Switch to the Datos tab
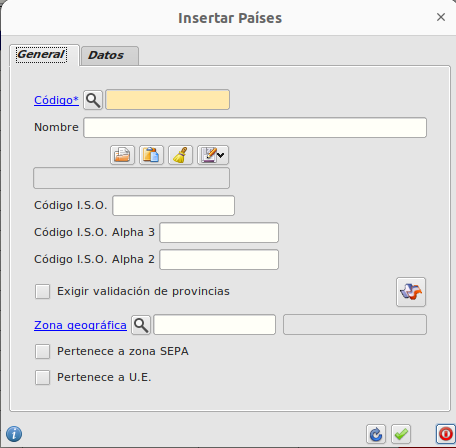 (x=110, y=55)
